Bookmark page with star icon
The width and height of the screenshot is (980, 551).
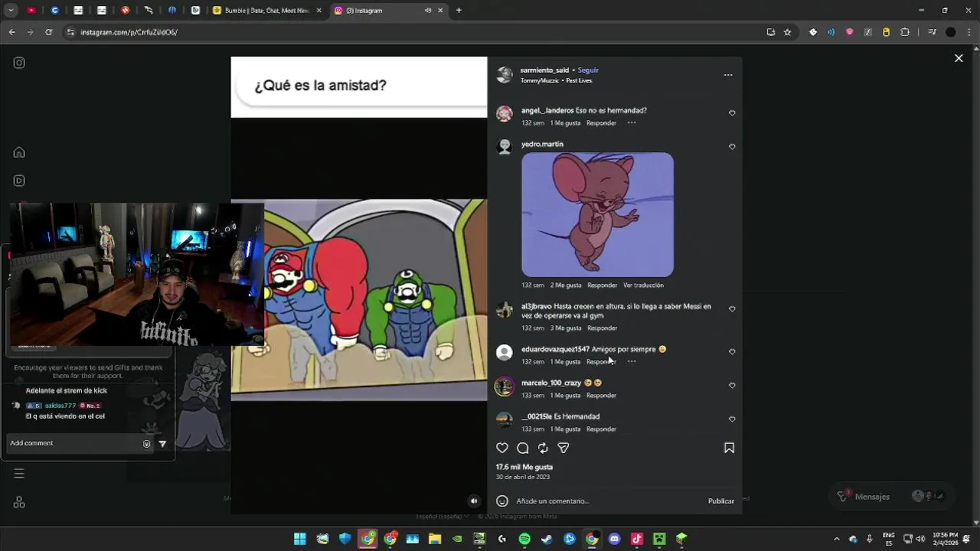coord(787,32)
